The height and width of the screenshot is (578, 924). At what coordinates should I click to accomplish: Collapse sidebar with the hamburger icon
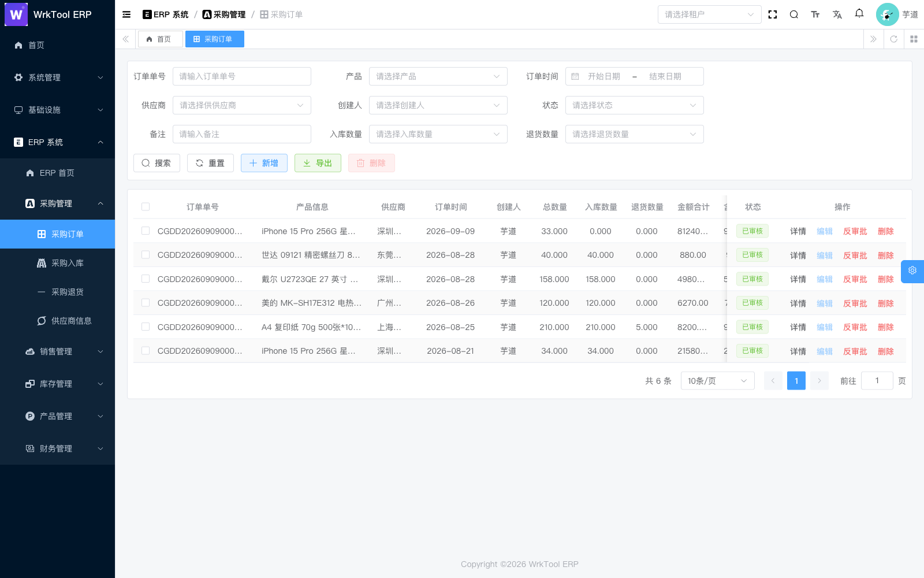coord(126,14)
